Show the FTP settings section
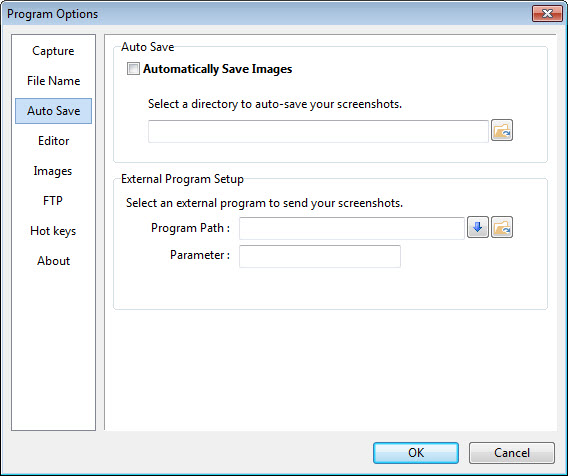The width and height of the screenshot is (568, 476). pyautogui.click(x=53, y=200)
